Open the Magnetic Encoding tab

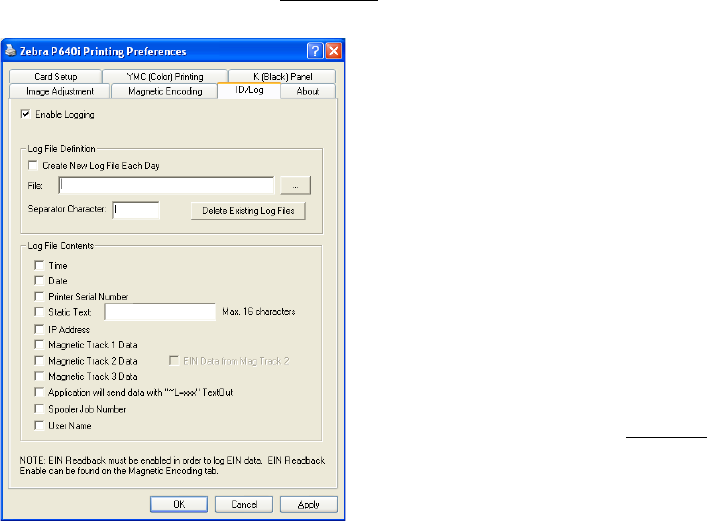(x=165, y=91)
